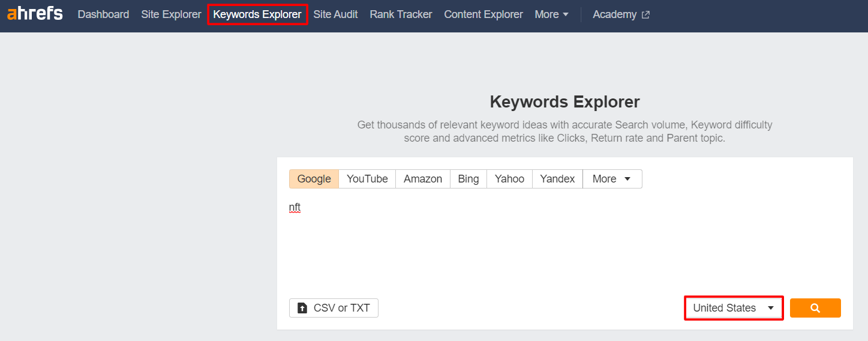This screenshot has width=868, height=341.
Task: Switch to the Yahoo tab
Action: [x=509, y=179]
